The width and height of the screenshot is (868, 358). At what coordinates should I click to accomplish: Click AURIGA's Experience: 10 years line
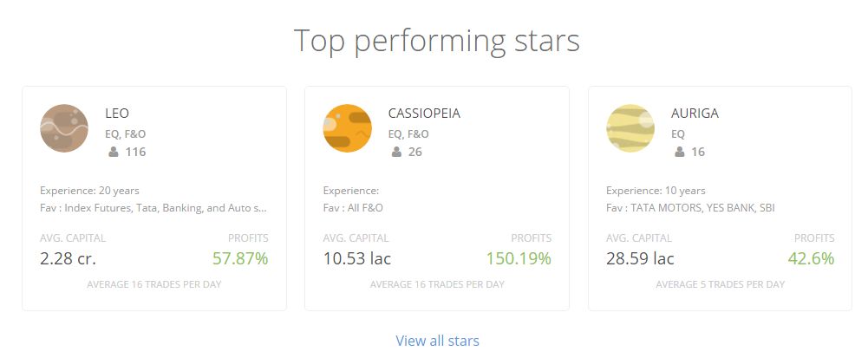tap(656, 191)
